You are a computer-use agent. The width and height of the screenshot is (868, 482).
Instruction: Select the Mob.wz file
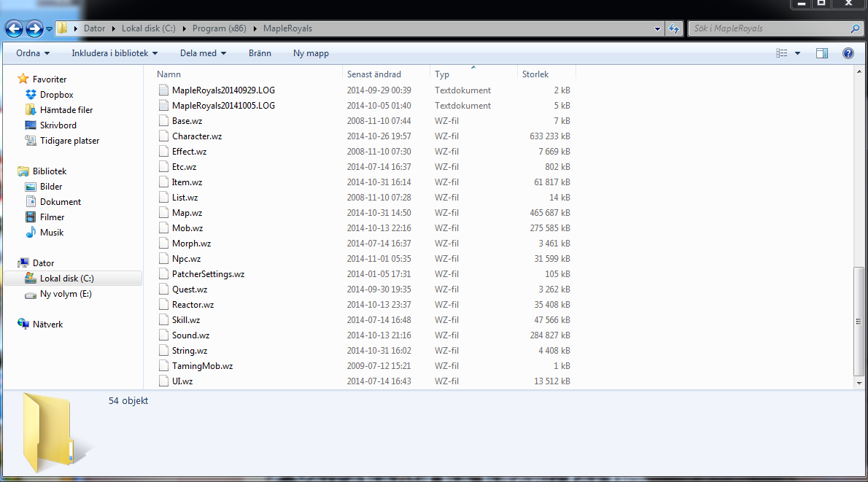[x=187, y=228]
